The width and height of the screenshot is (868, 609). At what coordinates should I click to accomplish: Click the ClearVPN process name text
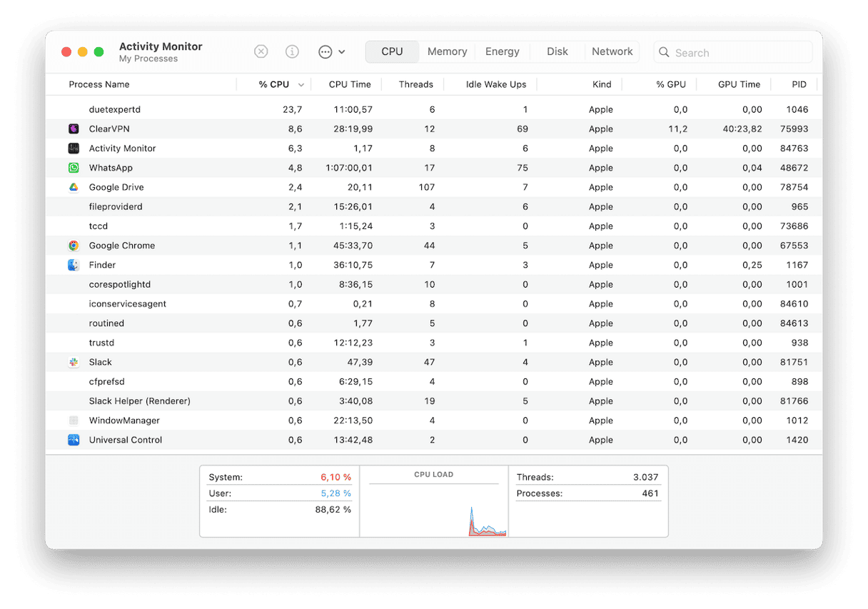coord(109,129)
